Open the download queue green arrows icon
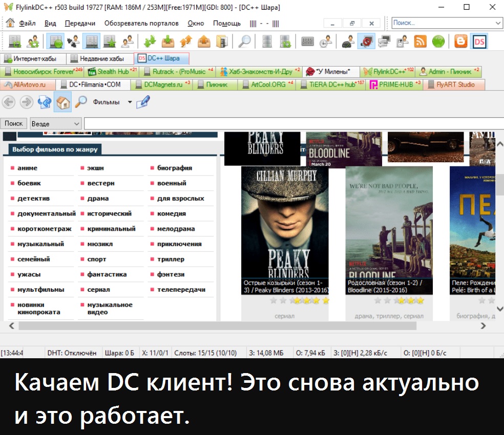Screen dimensions: 504x435 click(x=150, y=41)
